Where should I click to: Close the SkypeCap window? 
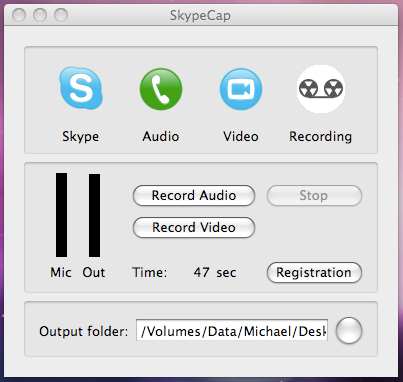pos(19,15)
